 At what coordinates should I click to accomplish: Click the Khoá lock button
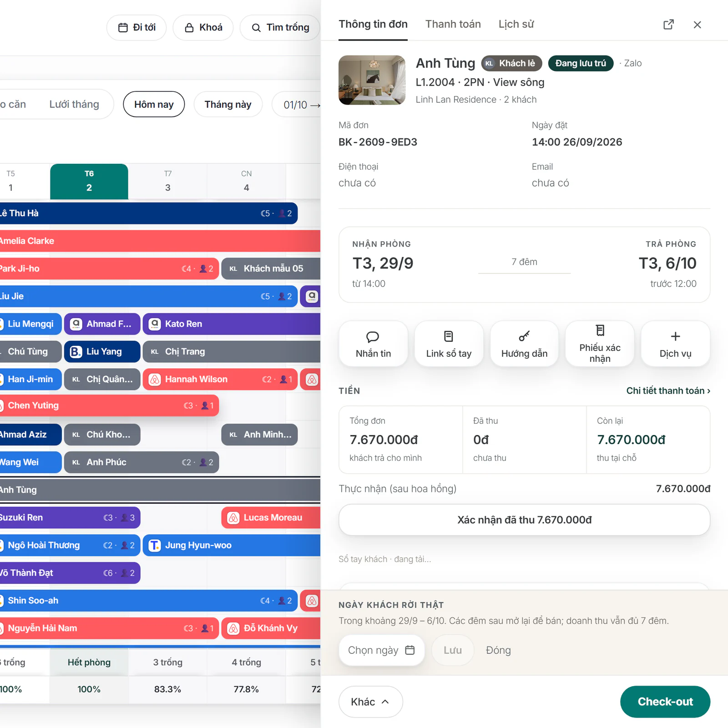pyautogui.click(x=203, y=28)
